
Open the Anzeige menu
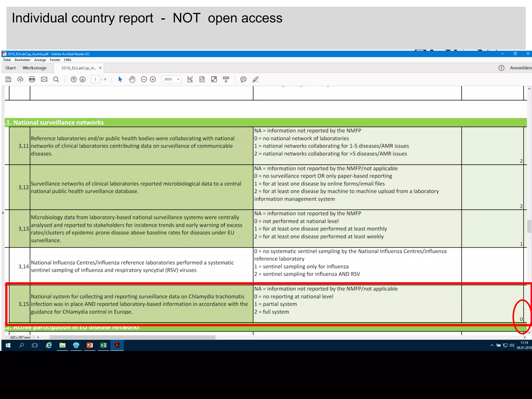[x=40, y=60]
